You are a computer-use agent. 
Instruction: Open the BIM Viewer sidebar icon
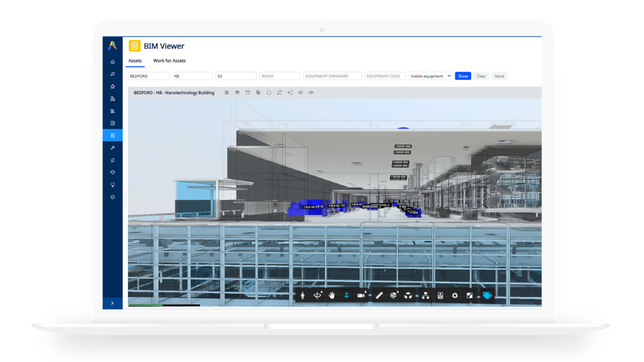pos(112,135)
